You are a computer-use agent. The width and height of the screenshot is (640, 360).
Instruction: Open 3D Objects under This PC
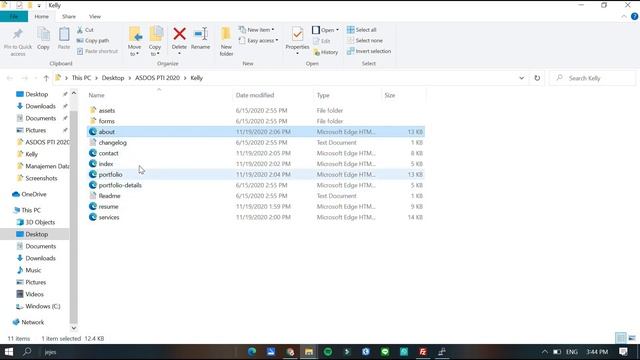click(x=40, y=222)
